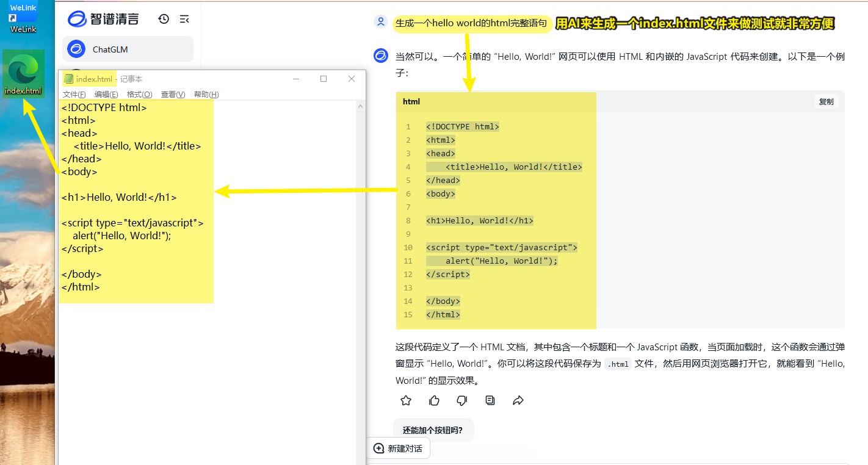Close the Notepad window

(352, 79)
